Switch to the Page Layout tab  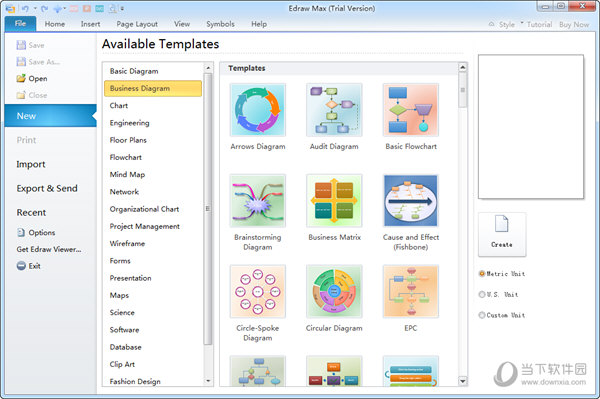[137, 24]
